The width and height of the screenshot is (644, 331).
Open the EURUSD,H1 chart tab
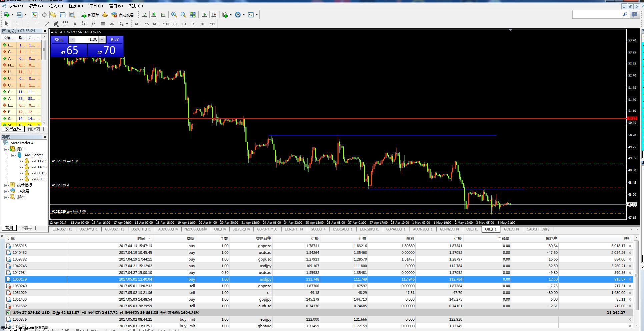pos(62,229)
